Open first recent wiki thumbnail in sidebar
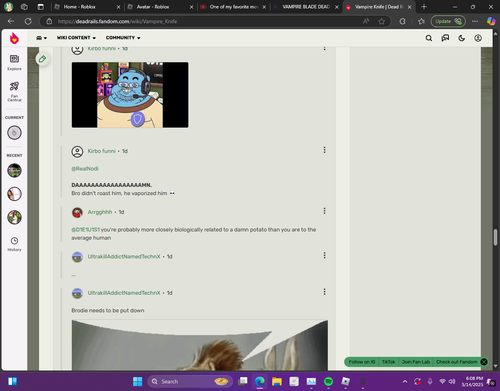 14,171
